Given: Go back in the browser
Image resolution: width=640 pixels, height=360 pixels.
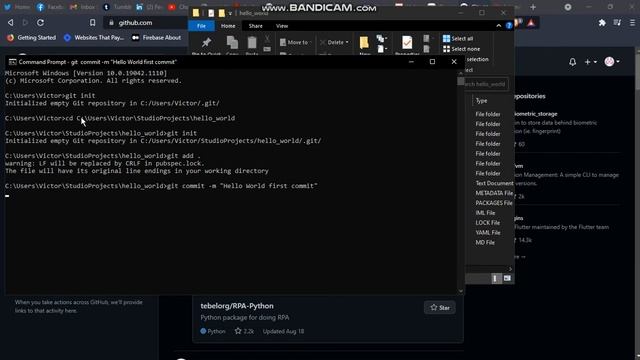Looking at the screenshot, I should click(11, 23).
